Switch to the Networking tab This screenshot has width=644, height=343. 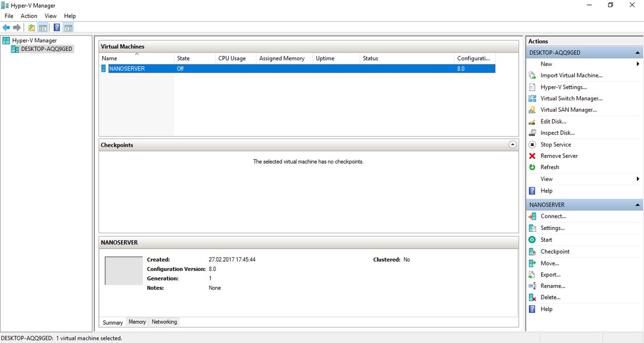[x=164, y=322]
